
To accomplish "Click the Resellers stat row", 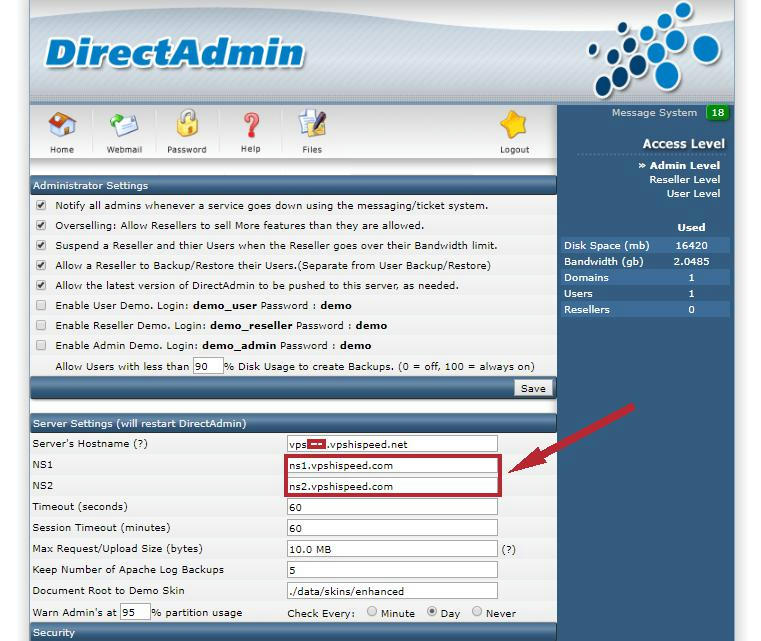I will coord(645,310).
